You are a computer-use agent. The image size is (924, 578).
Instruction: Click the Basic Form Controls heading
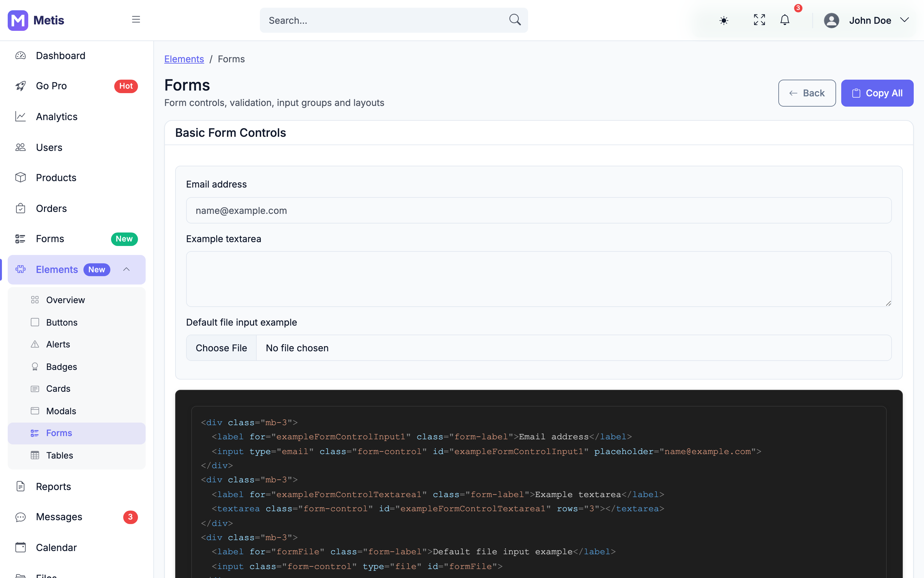pyautogui.click(x=231, y=133)
